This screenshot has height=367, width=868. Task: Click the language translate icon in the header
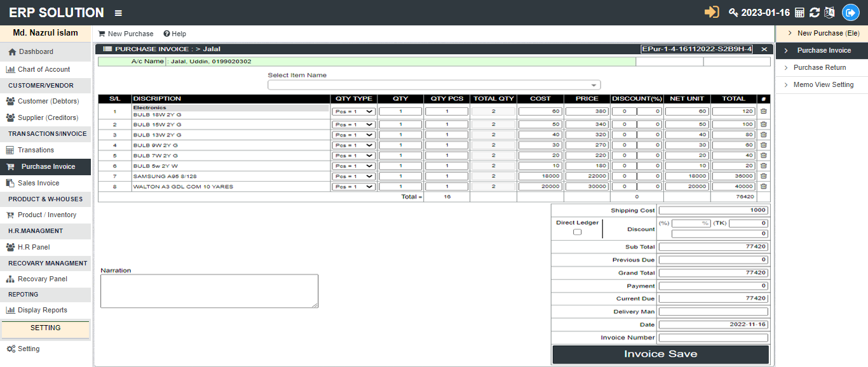[829, 13]
